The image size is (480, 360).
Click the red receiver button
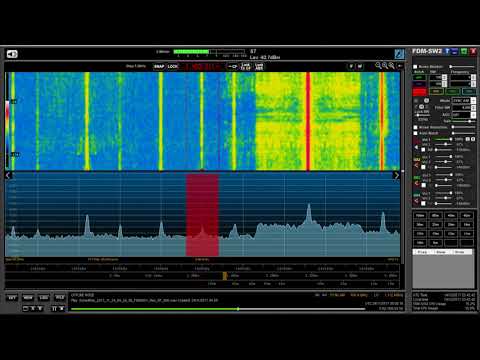point(419,92)
